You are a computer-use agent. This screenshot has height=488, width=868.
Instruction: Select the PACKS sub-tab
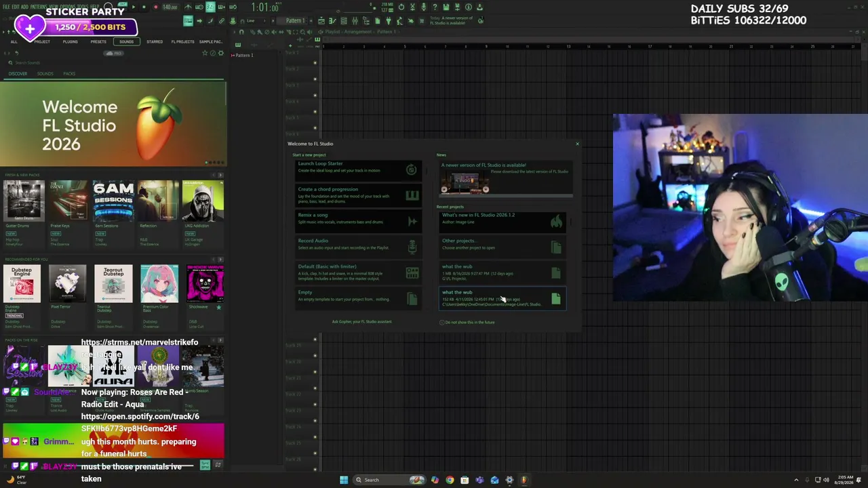[69, 73]
